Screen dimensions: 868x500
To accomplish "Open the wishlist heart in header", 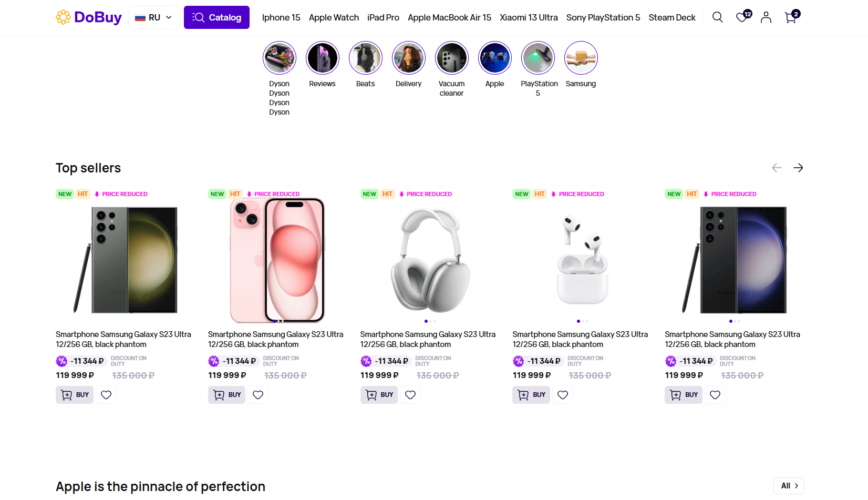I will [742, 17].
